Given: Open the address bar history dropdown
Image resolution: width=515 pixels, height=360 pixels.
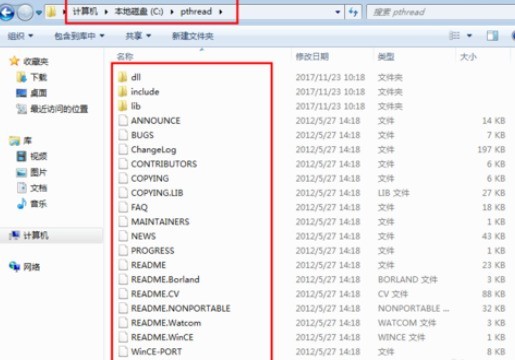Looking at the screenshot, I should pyautogui.click(x=338, y=12).
